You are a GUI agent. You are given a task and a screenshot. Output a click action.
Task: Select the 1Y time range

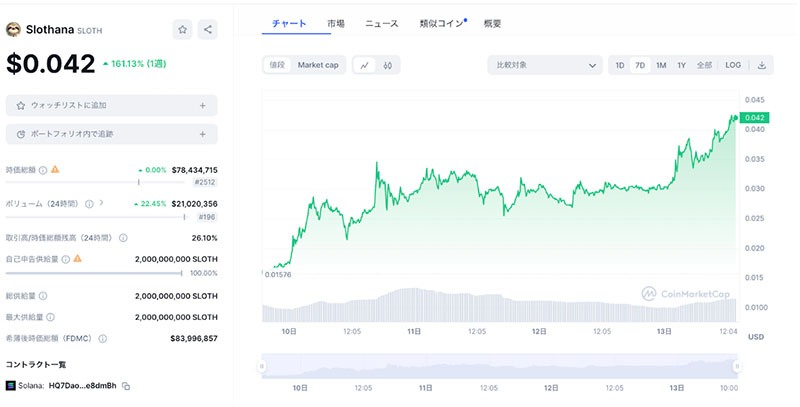682,65
